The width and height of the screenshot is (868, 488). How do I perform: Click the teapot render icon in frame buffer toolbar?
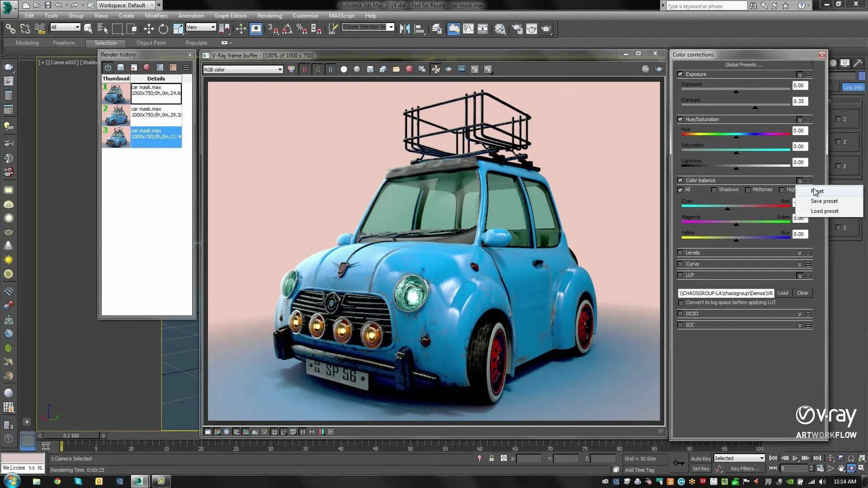(x=448, y=70)
